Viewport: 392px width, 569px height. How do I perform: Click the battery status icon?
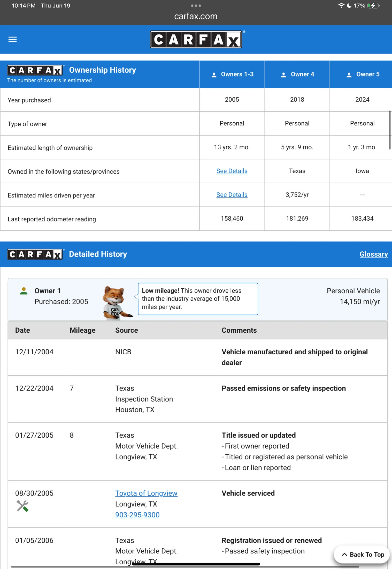(373, 5)
